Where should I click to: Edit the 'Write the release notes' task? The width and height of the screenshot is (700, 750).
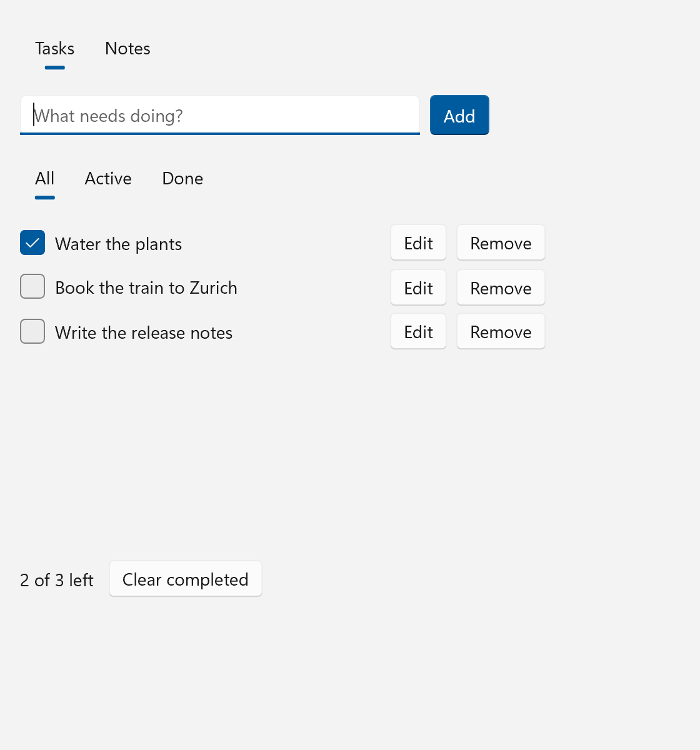(x=419, y=332)
